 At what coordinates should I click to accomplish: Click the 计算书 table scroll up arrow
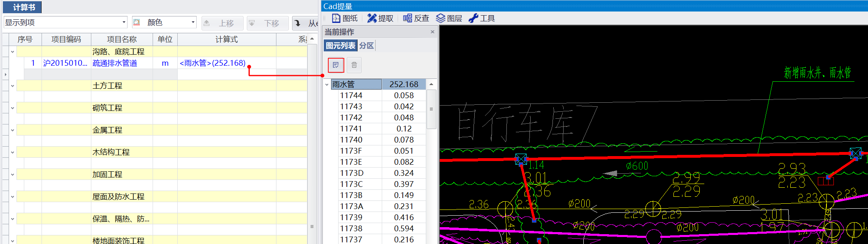point(312,39)
